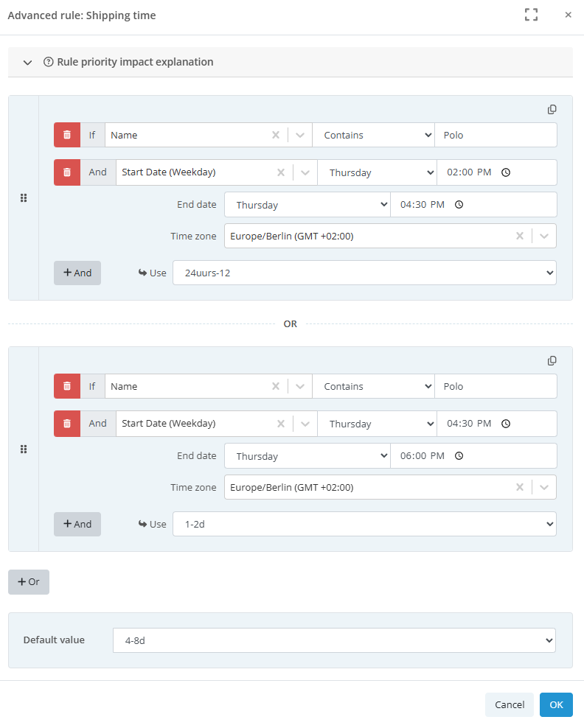This screenshot has width=584, height=728.
Task: Confirm the rule with OK
Action: click(556, 704)
